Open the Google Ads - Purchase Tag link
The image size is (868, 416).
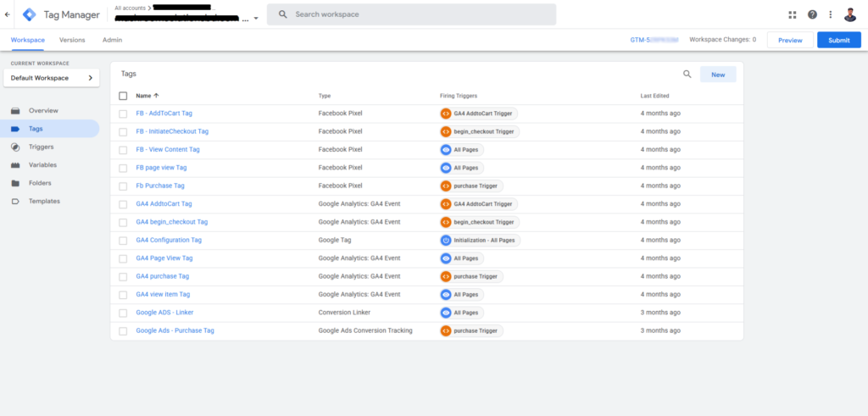[x=175, y=330]
